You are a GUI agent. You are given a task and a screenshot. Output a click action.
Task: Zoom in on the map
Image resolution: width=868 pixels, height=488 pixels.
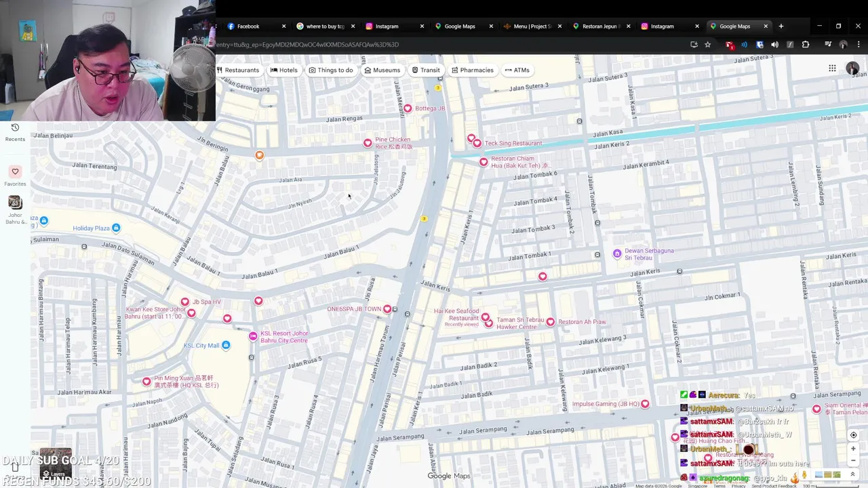(x=853, y=449)
